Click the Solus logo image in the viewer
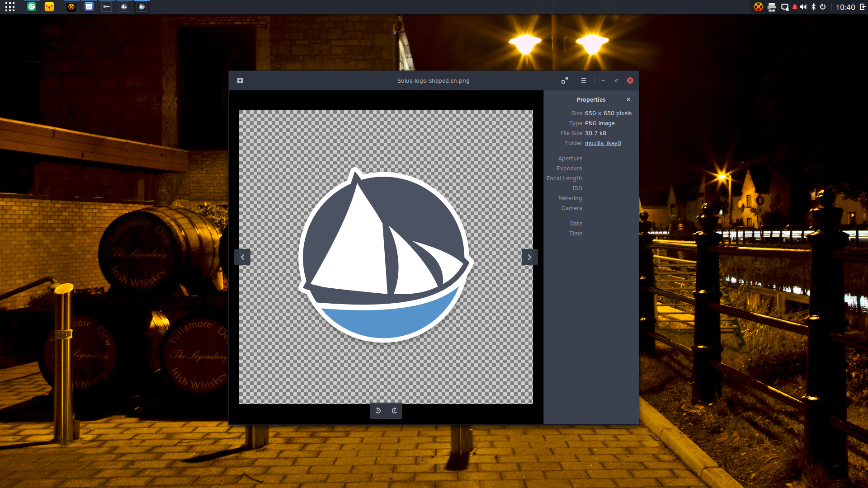This screenshot has width=868, height=488. 386,257
